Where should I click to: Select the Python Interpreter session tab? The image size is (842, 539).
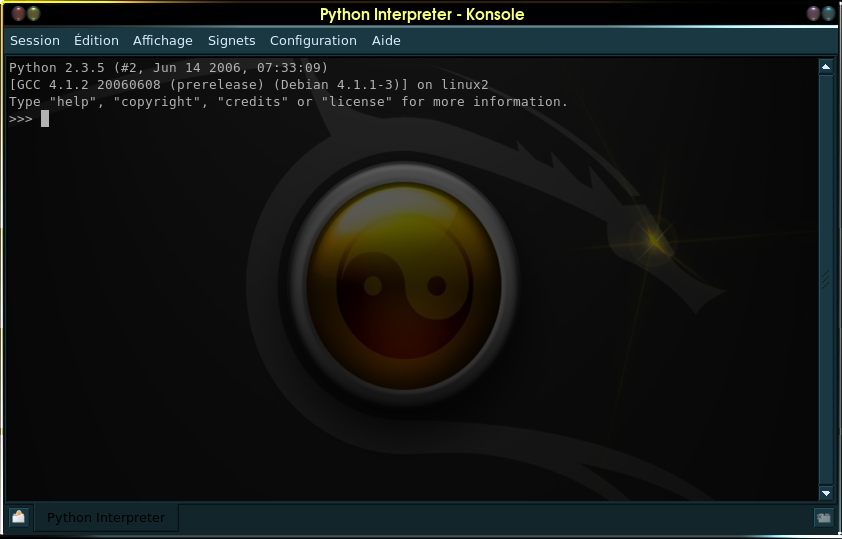(x=106, y=518)
